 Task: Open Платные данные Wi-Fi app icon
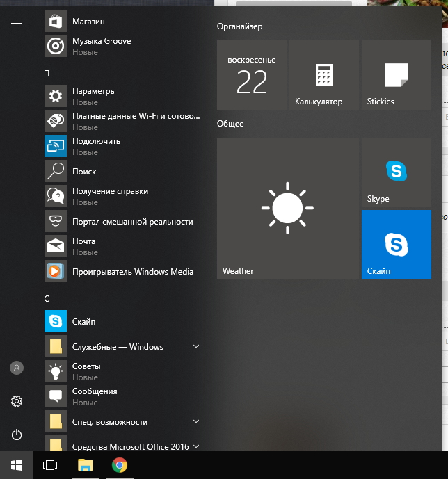(56, 121)
